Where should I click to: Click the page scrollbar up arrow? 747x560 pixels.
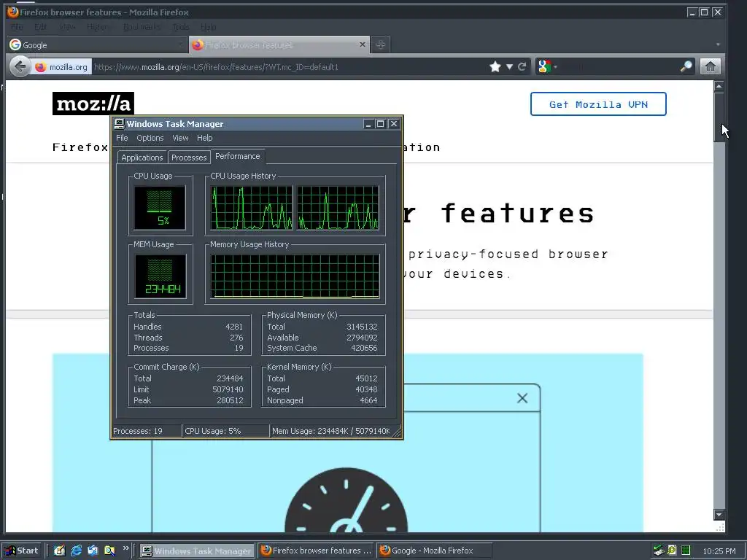point(719,86)
